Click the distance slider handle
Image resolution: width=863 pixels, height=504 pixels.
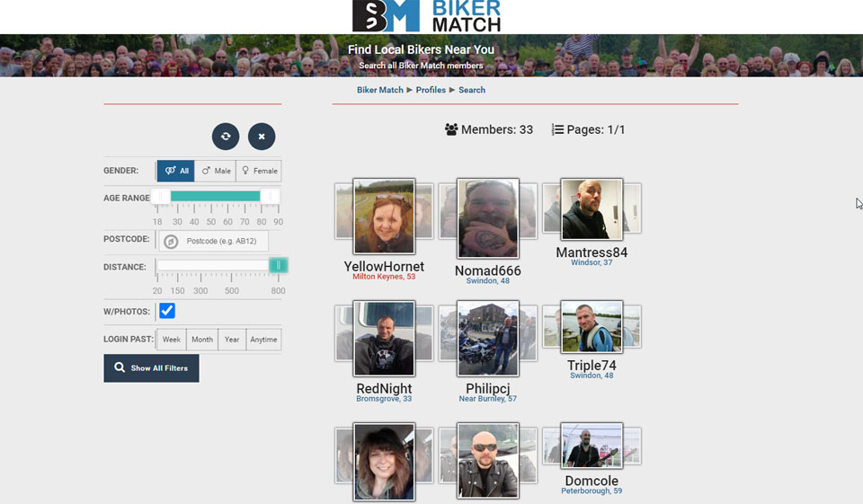click(x=279, y=265)
